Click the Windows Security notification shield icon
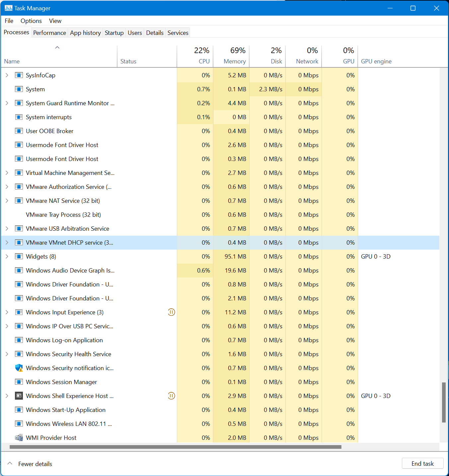 tap(19, 368)
